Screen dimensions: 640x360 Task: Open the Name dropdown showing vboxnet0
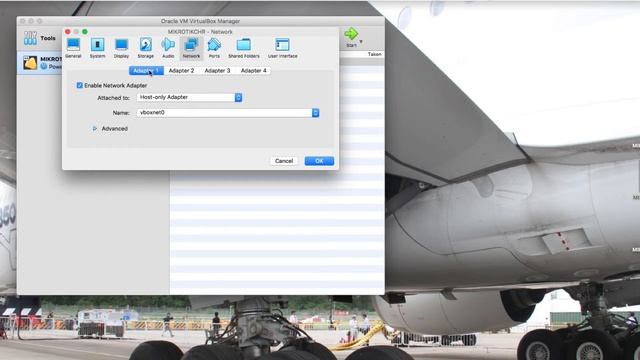(x=228, y=113)
